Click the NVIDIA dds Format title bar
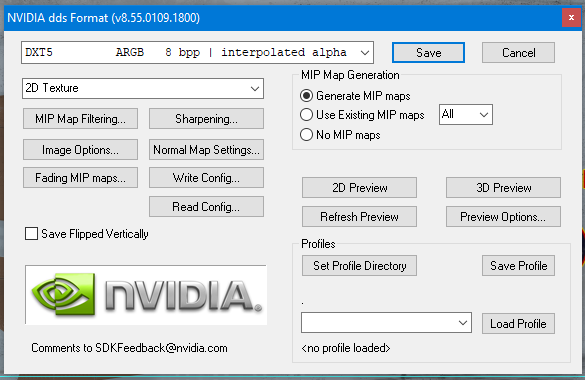 282,18
